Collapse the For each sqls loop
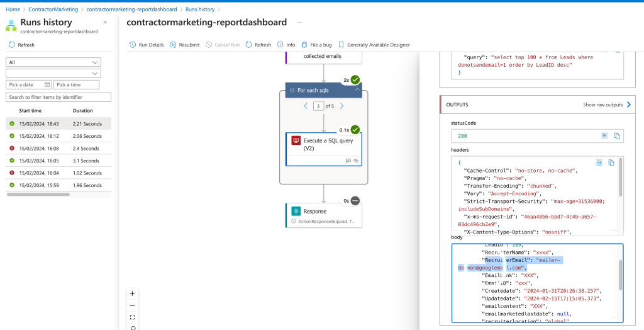 (357, 89)
